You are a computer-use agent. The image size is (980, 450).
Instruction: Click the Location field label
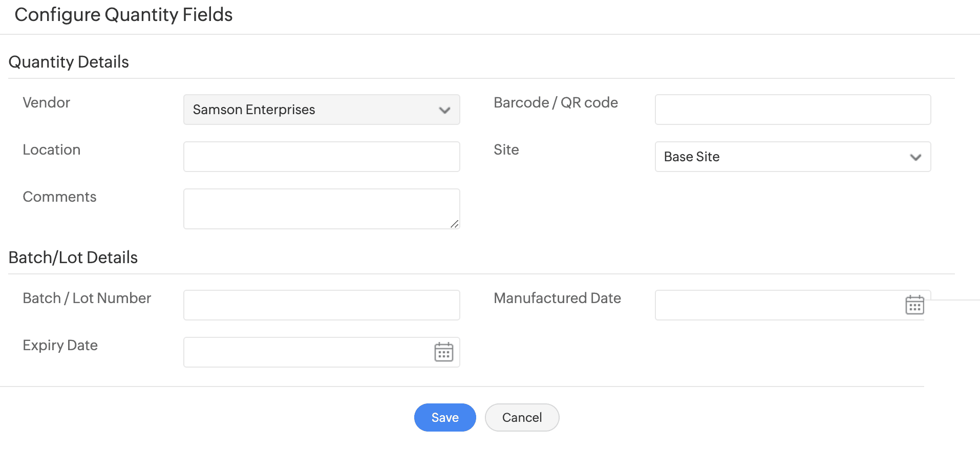(52, 149)
